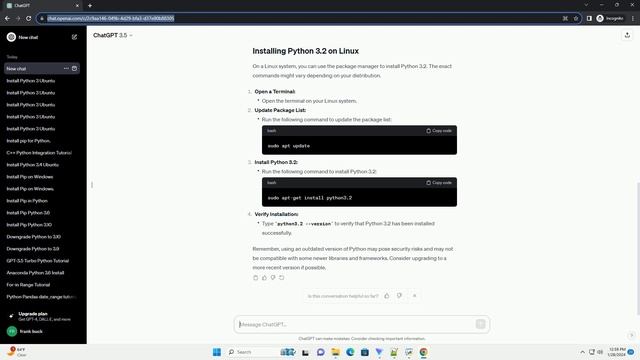Share the chat via the top-right share icon
Viewport: 640px width, 360px height.
tap(627, 36)
